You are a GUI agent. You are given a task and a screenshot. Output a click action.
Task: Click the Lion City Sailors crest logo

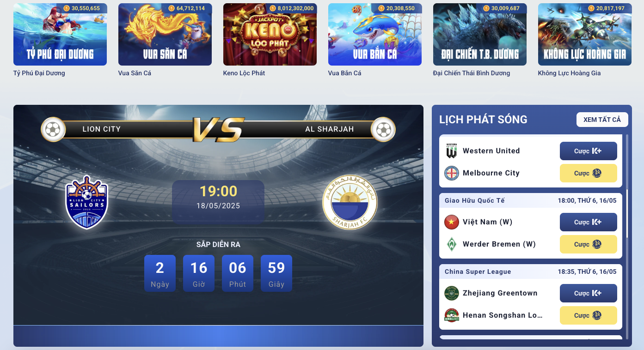tap(87, 202)
